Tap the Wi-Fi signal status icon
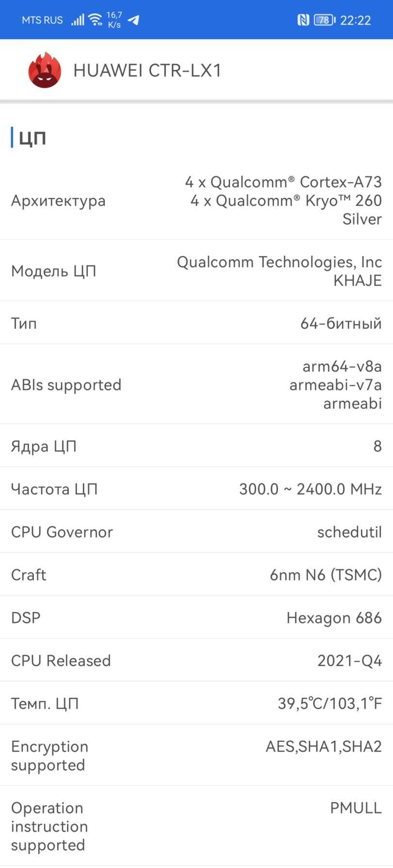This screenshot has height=868, width=393. point(96,20)
